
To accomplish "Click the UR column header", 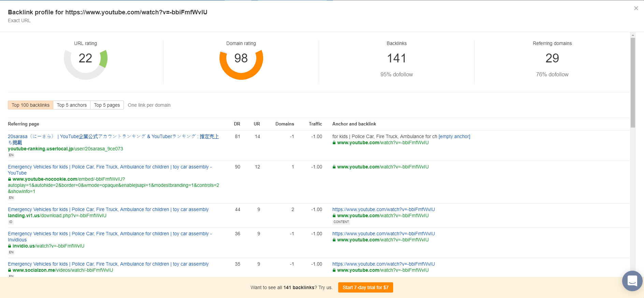I will tap(257, 124).
